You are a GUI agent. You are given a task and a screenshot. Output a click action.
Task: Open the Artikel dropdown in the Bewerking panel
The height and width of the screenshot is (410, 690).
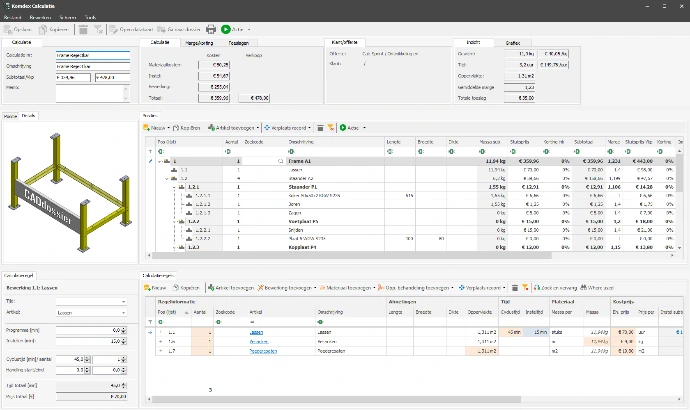123,311
